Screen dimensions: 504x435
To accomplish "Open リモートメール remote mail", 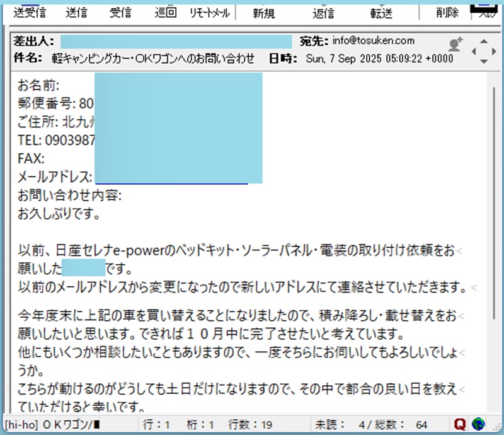I will pos(210,13).
